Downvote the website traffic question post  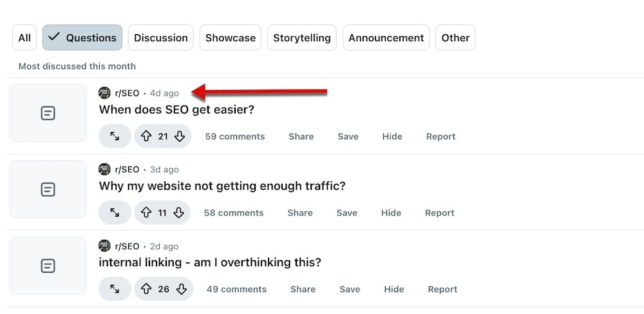(179, 213)
